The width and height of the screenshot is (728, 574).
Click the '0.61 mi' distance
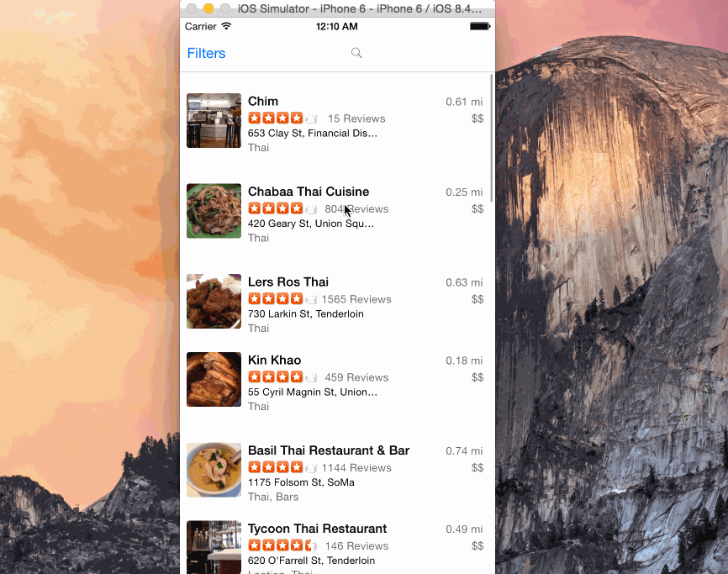tap(464, 102)
